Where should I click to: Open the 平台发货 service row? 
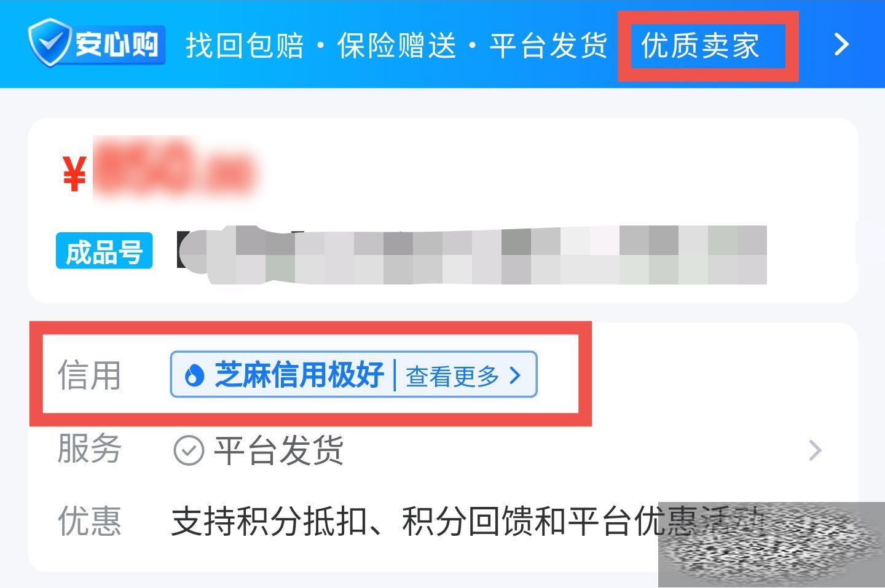[x=442, y=450]
